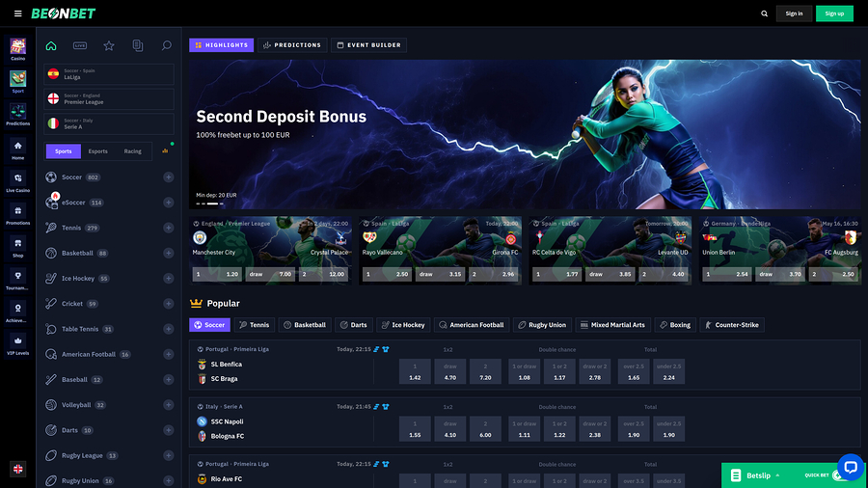The height and width of the screenshot is (488, 868).
Task: Open Sport section in left sidebar
Action: (x=17, y=82)
